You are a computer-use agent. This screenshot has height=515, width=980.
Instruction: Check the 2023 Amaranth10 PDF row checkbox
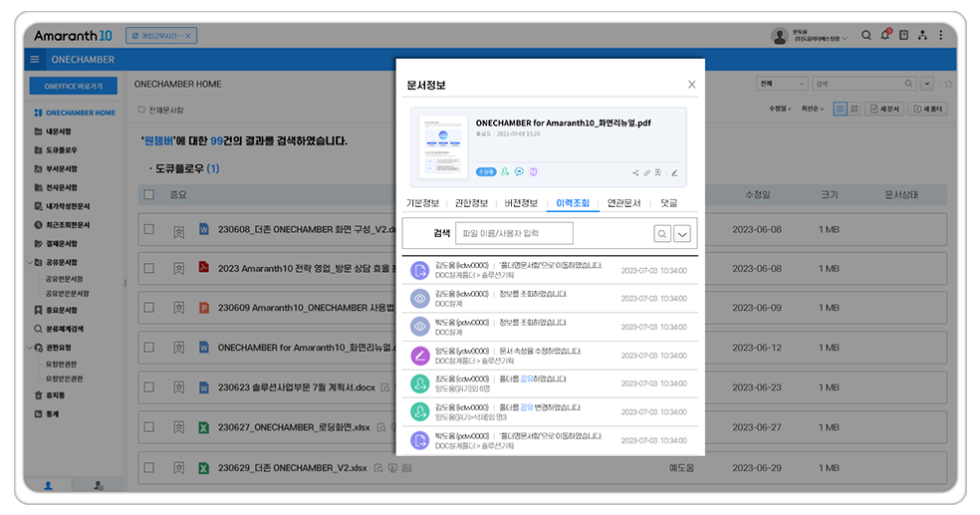point(148,268)
